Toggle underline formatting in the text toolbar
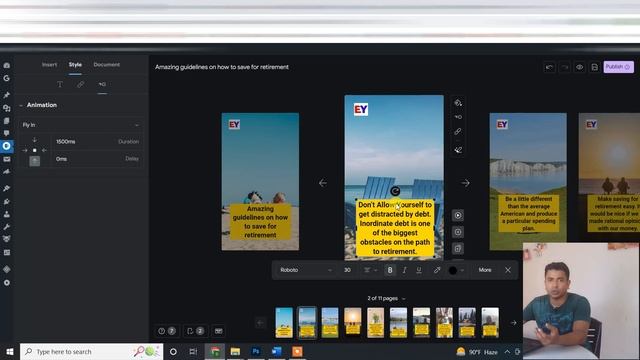Image resolution: width=640 pixels, height=360 pixels. [x=419, y=270]
